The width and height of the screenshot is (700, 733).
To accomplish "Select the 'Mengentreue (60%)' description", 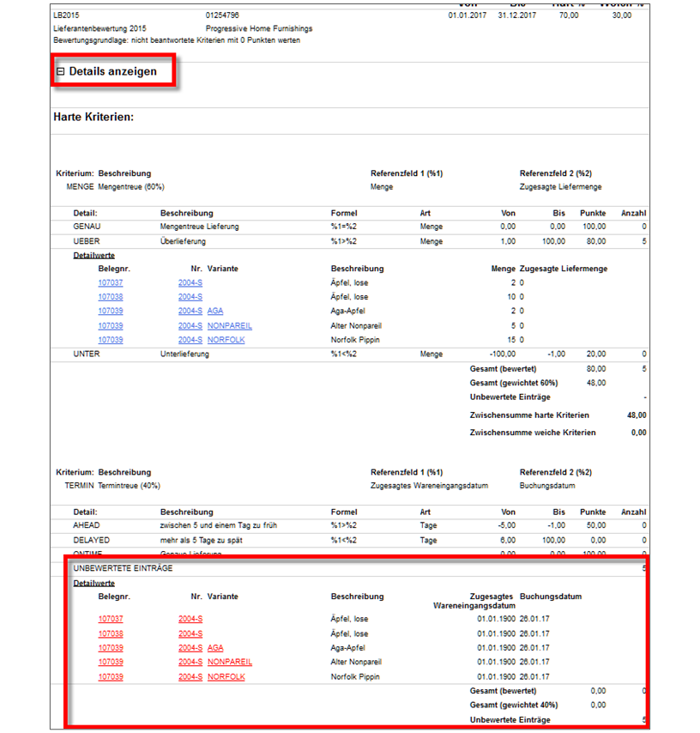I will pyautogui.click(x=131, y=187).
